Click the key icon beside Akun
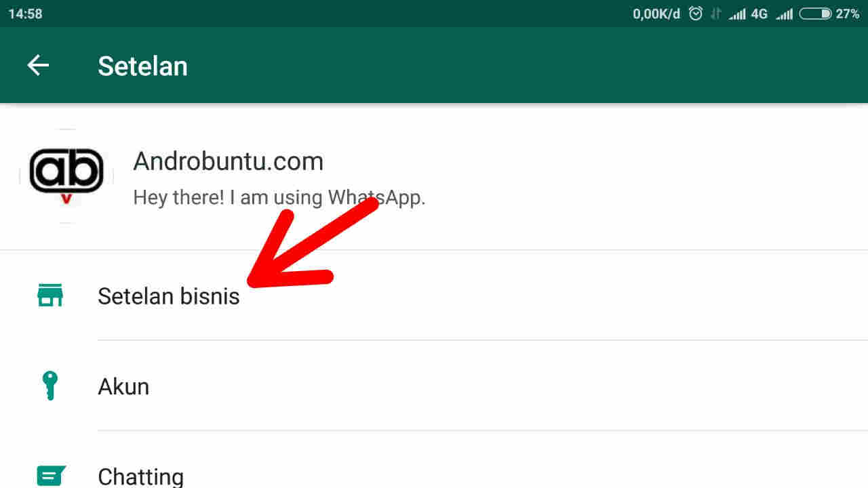This screenshot has width=868, height=488. (50, 386)
